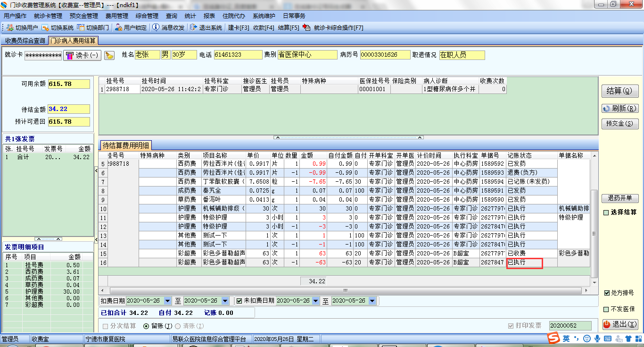This screenshot has height=347, width=644.
Task: Open the 系统维护 menu
Action: pos(264,16)
